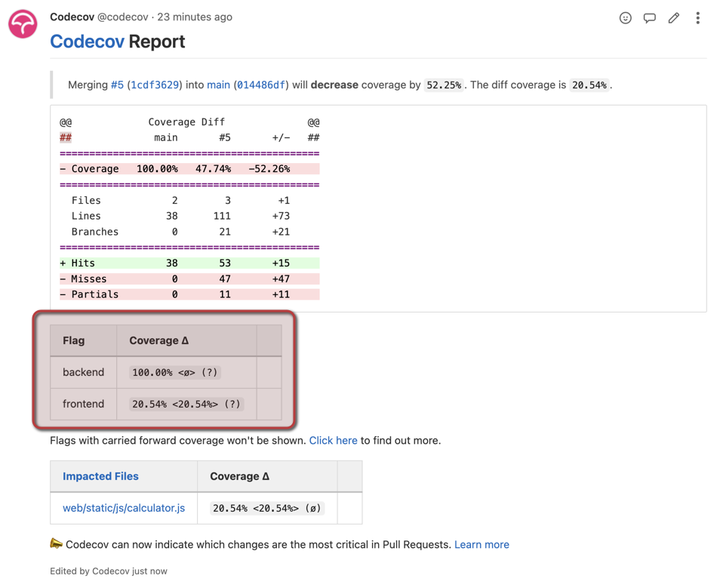Open the '23 minutes ago' timestamp
714x588 pixels.
195,17
